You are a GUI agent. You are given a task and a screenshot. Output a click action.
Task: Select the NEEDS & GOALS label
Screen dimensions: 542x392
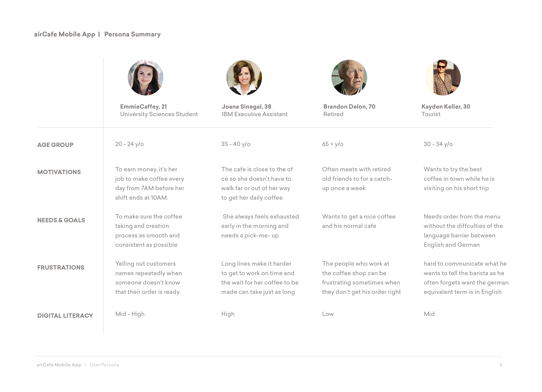point(61,220)
